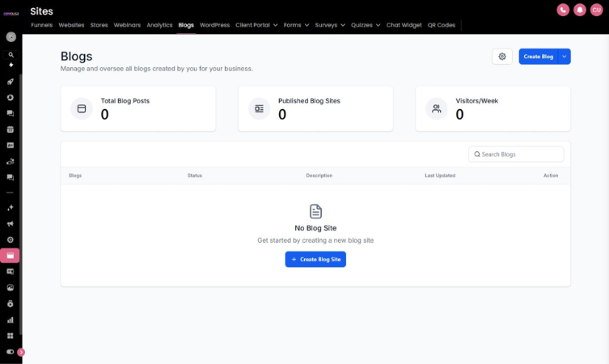Open the bar chart reporting icon in sidebar
Viewport: 609px width, 364px height.
11,320
